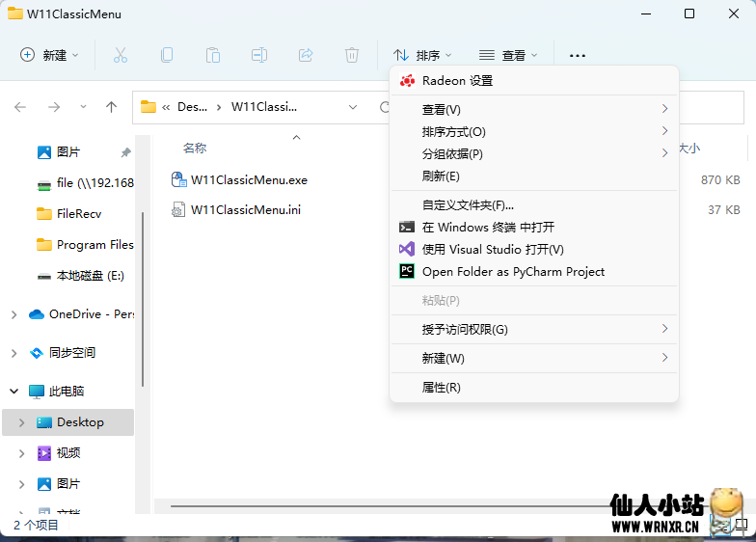Click the folder icon in address bar

[x=148, y=106]
